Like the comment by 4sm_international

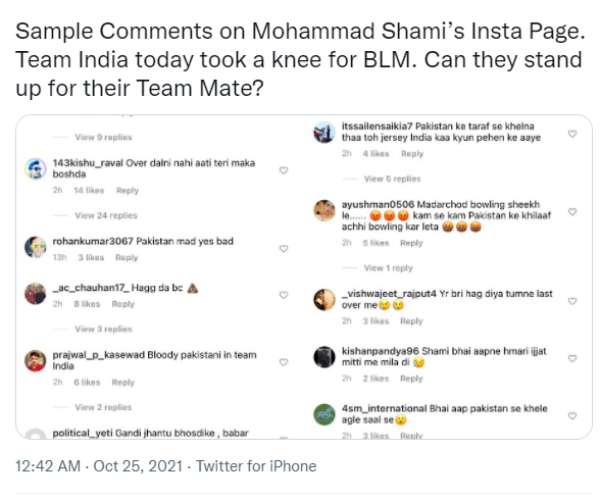[x=572, y=414]
